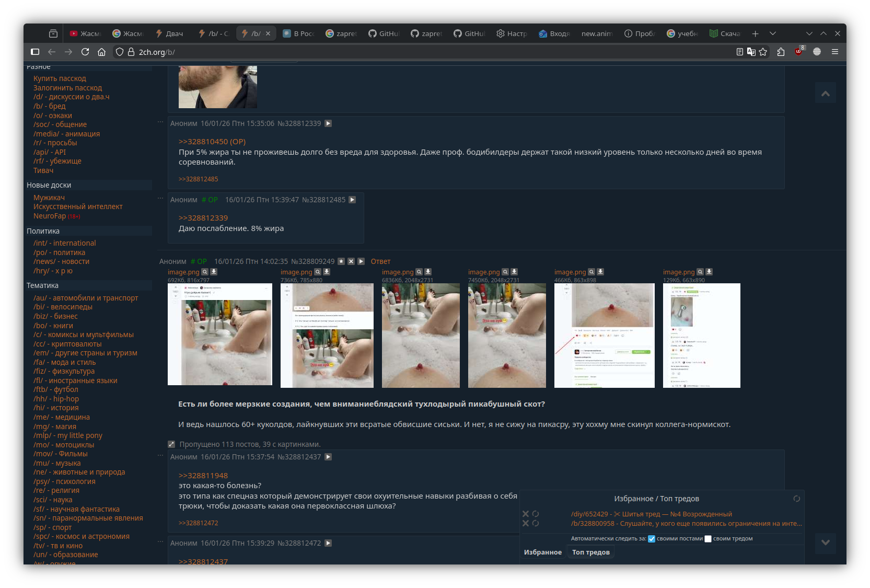The image size is (870, 588).
Task: Open the Купить пасскод link in the sidebar
Action: pos(60,79)
